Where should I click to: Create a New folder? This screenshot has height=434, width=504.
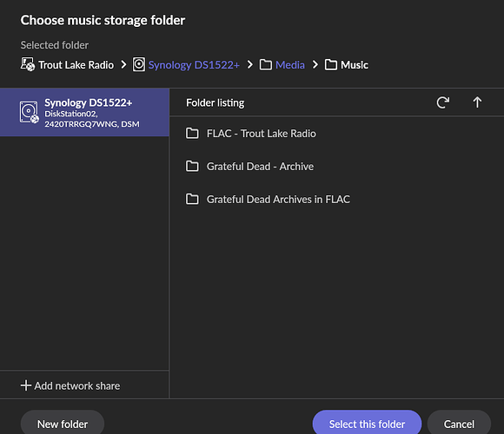click(x=63, y=424)
